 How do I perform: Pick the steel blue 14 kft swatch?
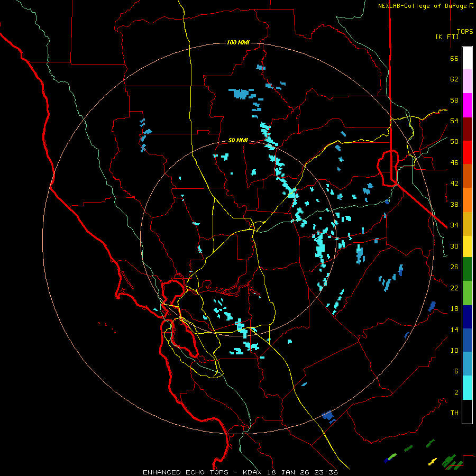click(x=467, y=363)
